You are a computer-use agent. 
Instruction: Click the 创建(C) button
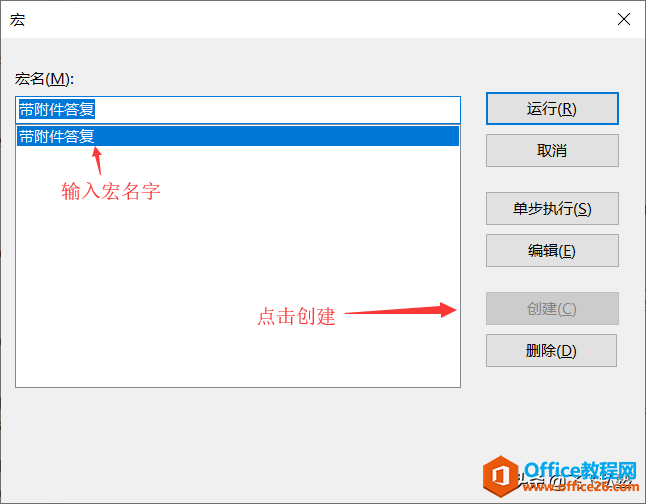click(552, 309)
